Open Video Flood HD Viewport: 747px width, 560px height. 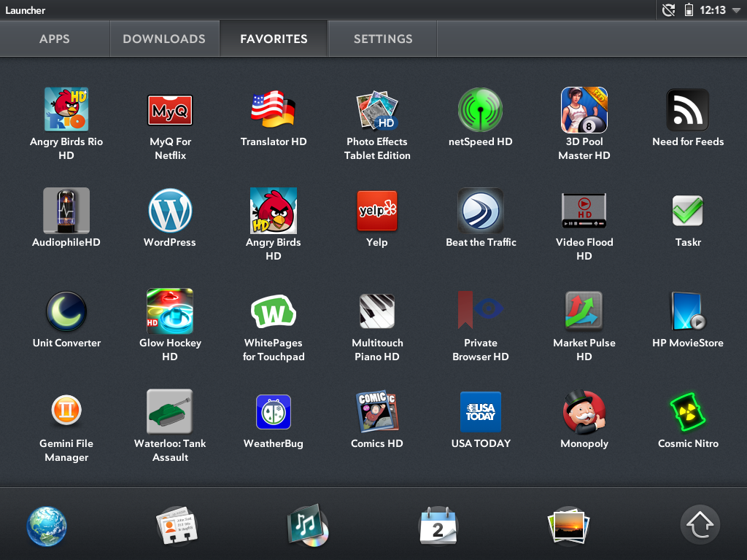coord(584,211)
